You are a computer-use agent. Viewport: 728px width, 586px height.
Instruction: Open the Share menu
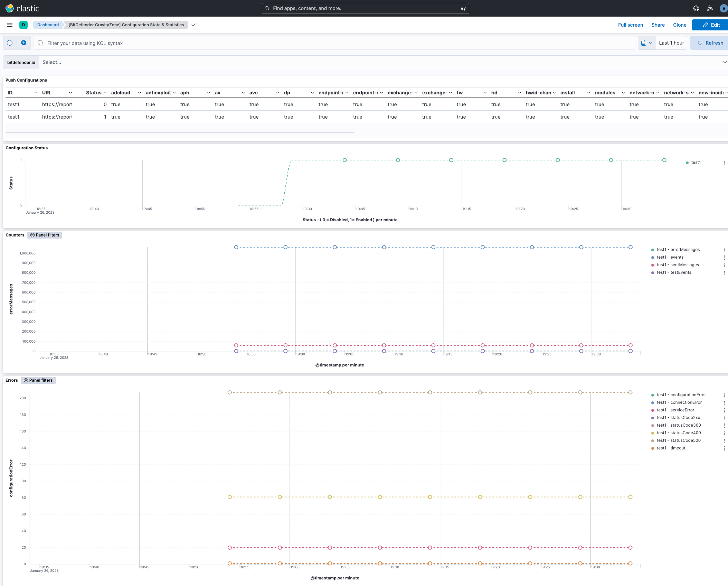pos(658,25)
